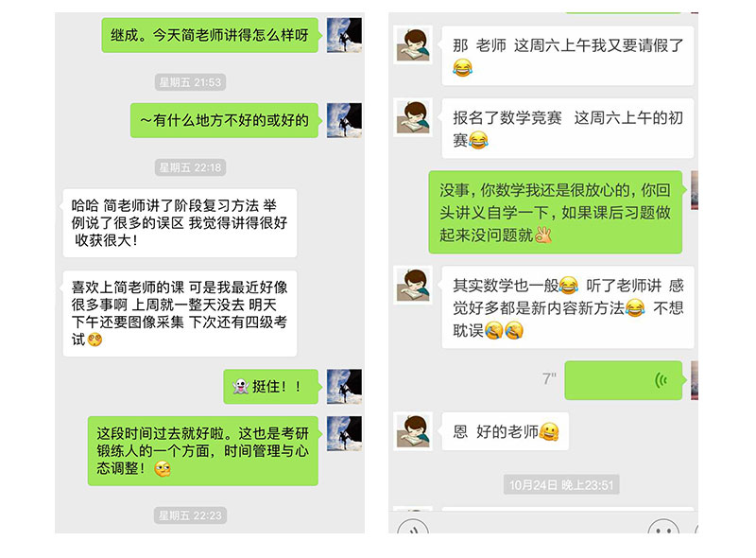Viewport: 756px width, 558px height.
Task: Tap avatar beside "这段时间过去就好啦" message
Action: tap(344, 433)
